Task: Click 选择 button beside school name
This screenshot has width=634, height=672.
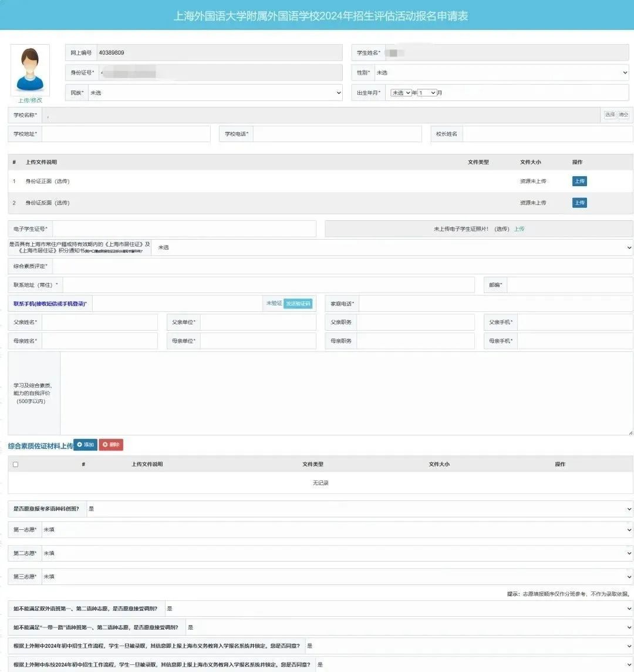Action: (609, 115)
